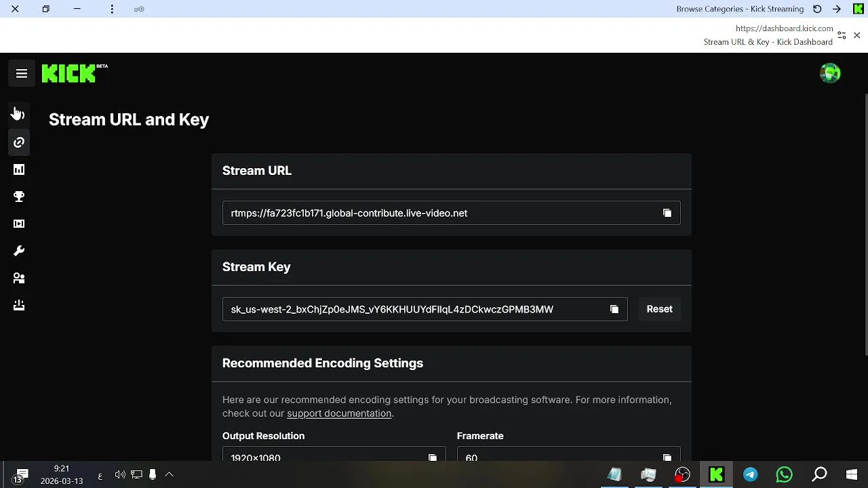Copy the Stream Key
This screenshot has width=868, height=488.
(614, 309)
